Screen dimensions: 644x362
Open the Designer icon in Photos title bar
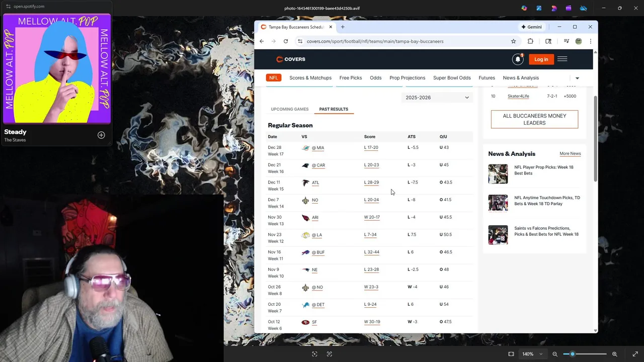pos(554,8)
